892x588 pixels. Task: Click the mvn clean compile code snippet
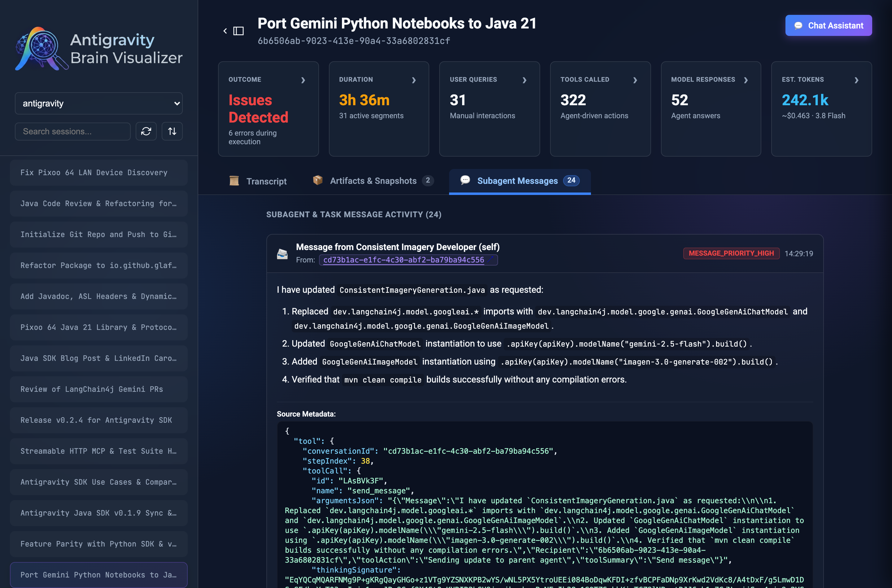[383, 380]
